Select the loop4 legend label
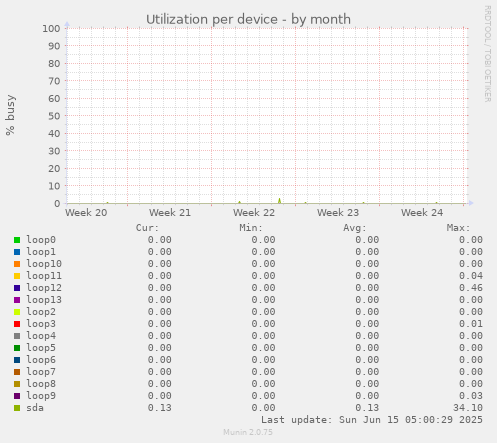 point(41,336)
